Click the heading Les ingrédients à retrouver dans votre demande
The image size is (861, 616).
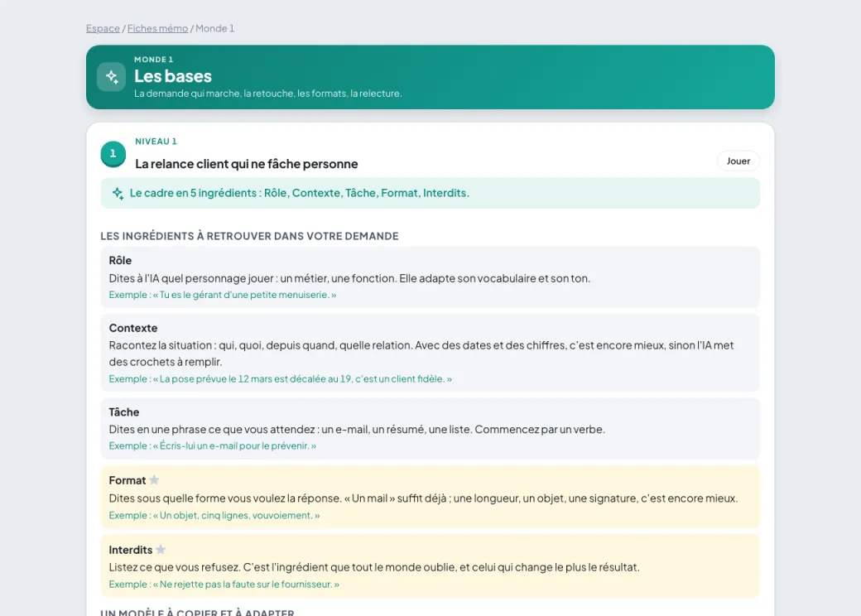tap(249, 236)
